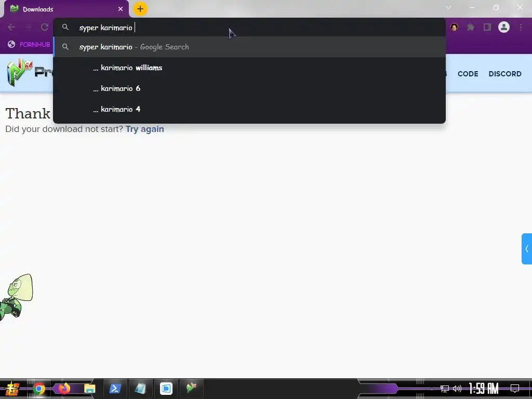Pick the "karimario 4" suggestion
The image size is (532, 399).
click(249, 109)
